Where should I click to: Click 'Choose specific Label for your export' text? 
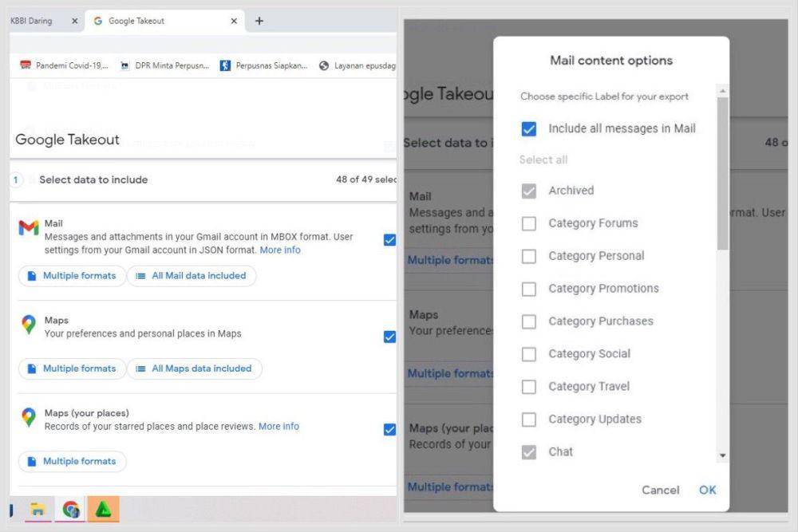(604, 97)
